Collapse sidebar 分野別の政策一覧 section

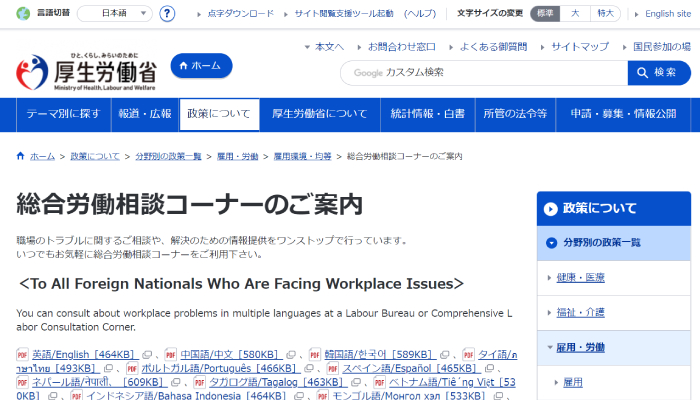(x=614, y=243)
